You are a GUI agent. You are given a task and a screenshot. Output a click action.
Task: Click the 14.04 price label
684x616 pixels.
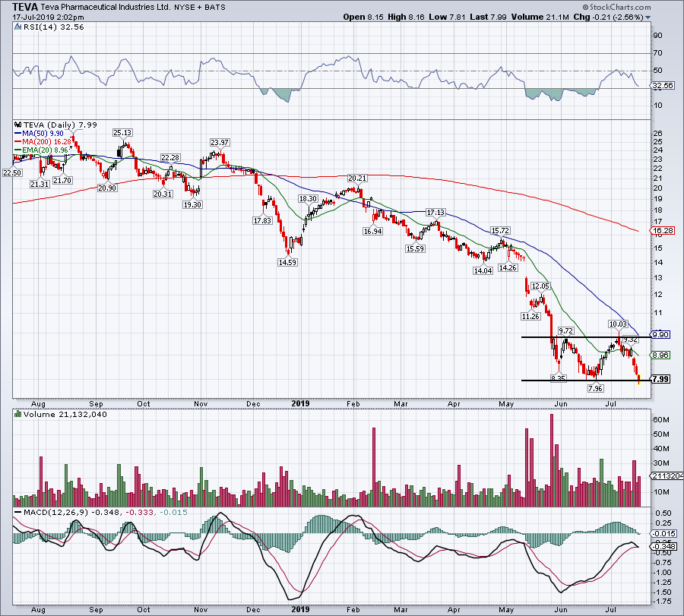click(483, 270)
